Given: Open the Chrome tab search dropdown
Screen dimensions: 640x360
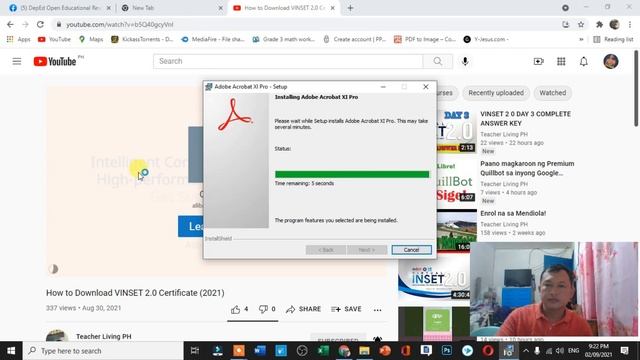Looking at the screenshot, I should [x=565, y=8].
